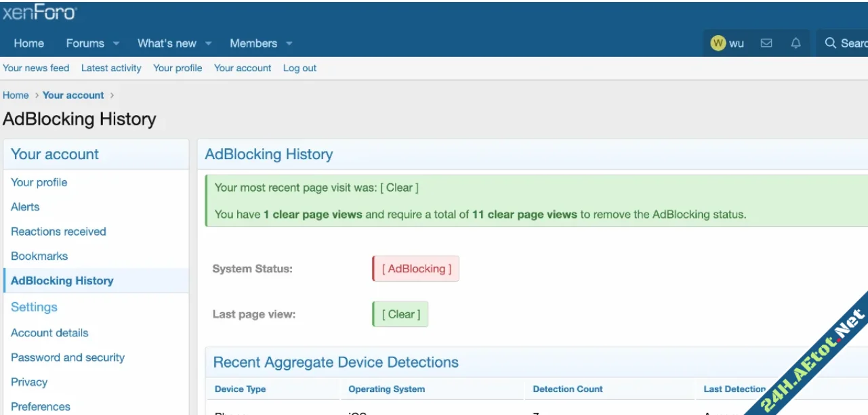
Task: Open Bookmarks in the sidebar
Action: coord(39,256)
